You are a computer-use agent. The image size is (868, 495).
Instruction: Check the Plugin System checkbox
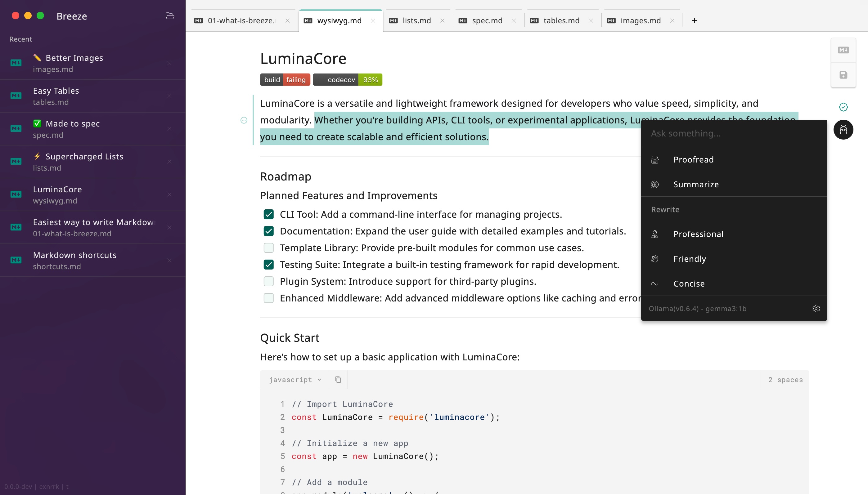pos(269,281)
